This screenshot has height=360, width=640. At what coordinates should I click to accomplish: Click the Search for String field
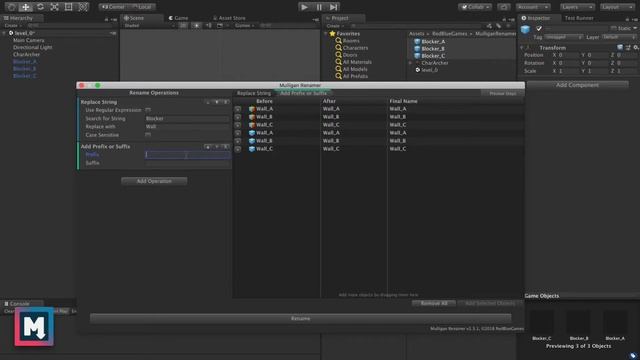click(x=188, y=118)
